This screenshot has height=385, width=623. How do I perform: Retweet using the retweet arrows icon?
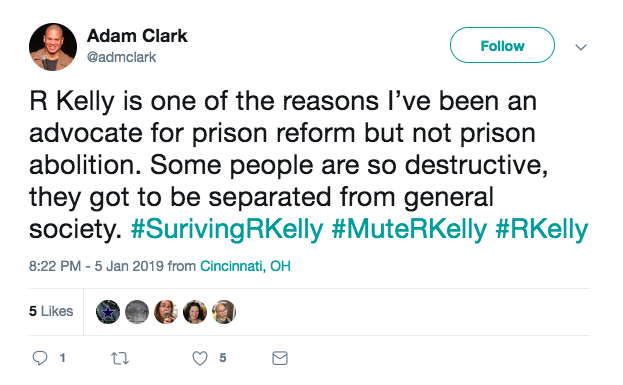click(120, 358)
